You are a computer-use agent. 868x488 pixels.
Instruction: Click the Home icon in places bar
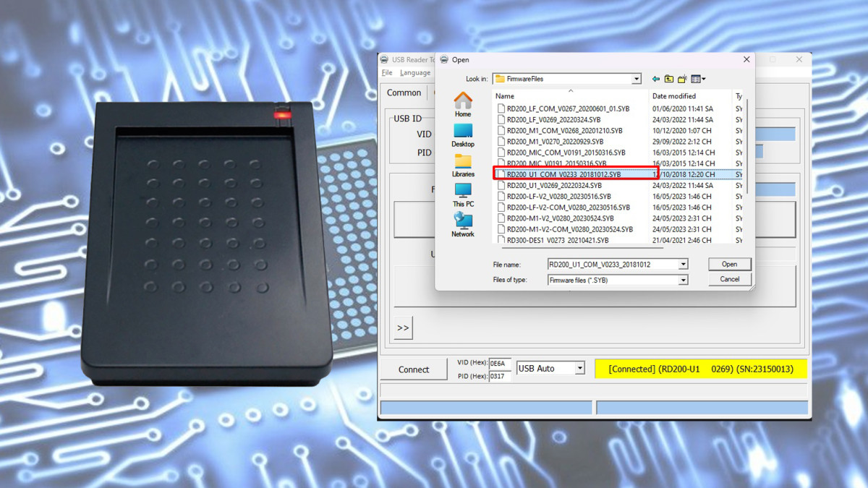coord(463,103)
